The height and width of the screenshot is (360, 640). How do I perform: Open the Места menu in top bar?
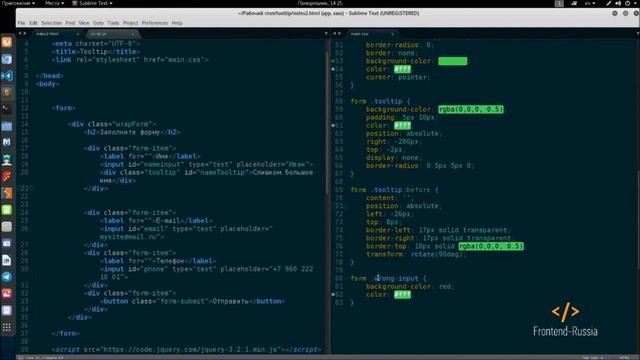[x=54, y=3]
